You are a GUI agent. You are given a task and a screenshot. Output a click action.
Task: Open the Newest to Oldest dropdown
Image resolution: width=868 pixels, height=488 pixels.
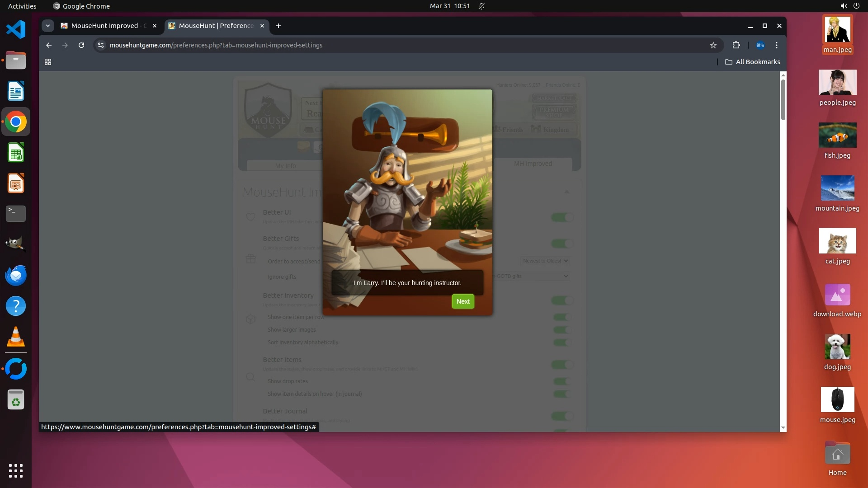click(545, 261)
